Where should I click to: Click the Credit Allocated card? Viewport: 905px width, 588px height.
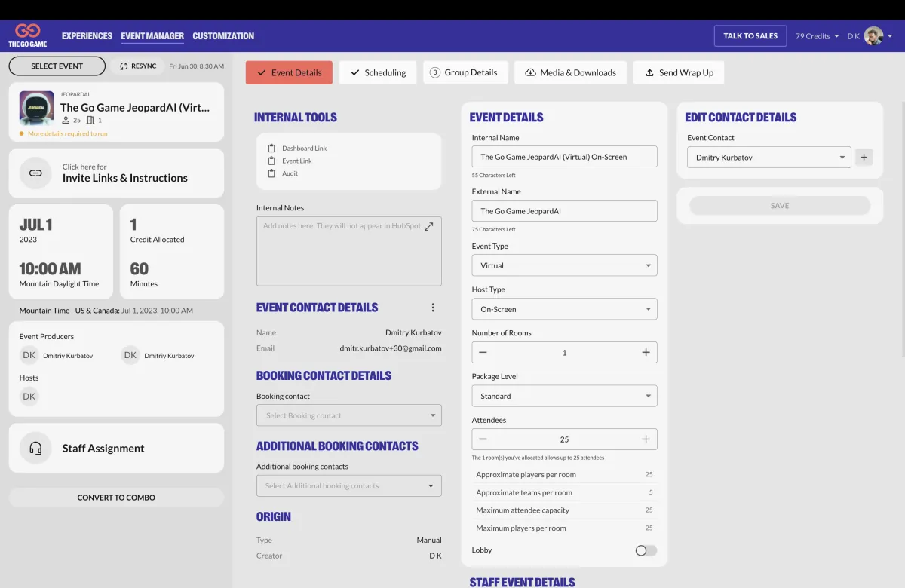(x=172, y=252)
